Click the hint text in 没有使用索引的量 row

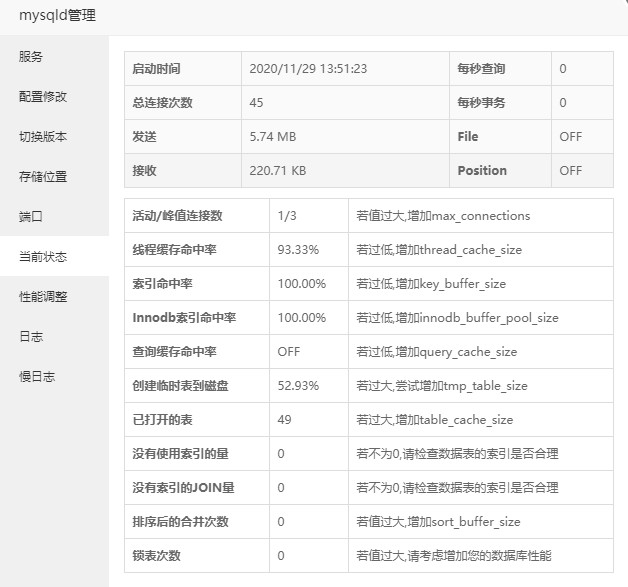pos(457,454)
